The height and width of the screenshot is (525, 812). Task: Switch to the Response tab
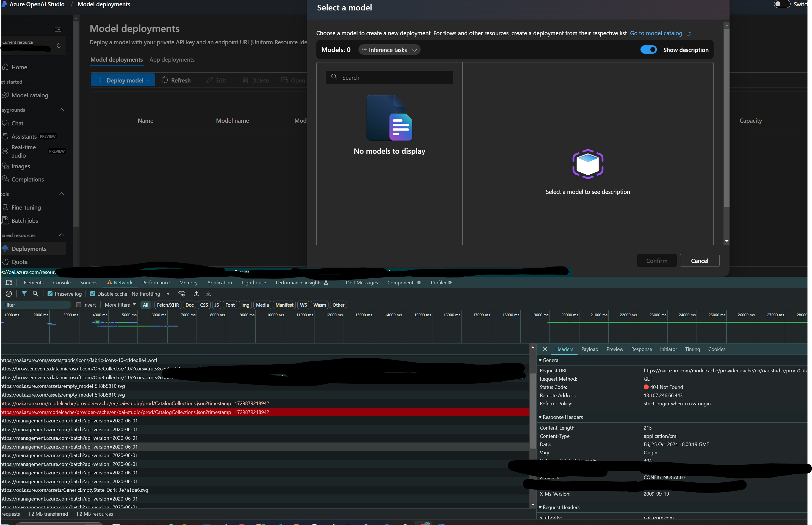(x=641, y=349)
